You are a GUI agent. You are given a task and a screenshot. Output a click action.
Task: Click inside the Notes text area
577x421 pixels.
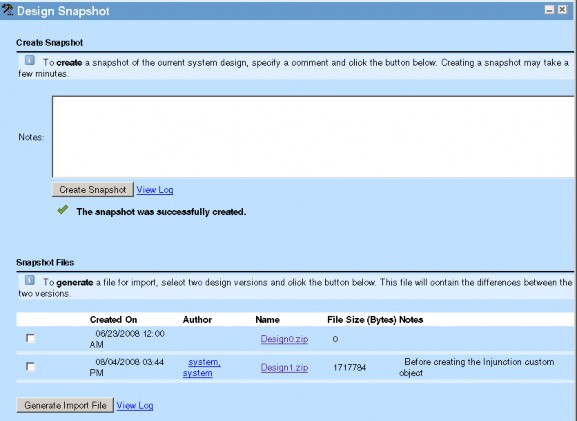tap(313, 137)
